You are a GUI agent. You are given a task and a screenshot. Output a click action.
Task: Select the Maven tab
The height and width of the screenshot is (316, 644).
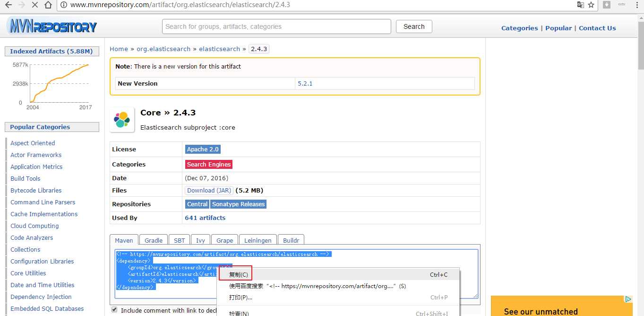pyautogui.click(x=124, y=240)
